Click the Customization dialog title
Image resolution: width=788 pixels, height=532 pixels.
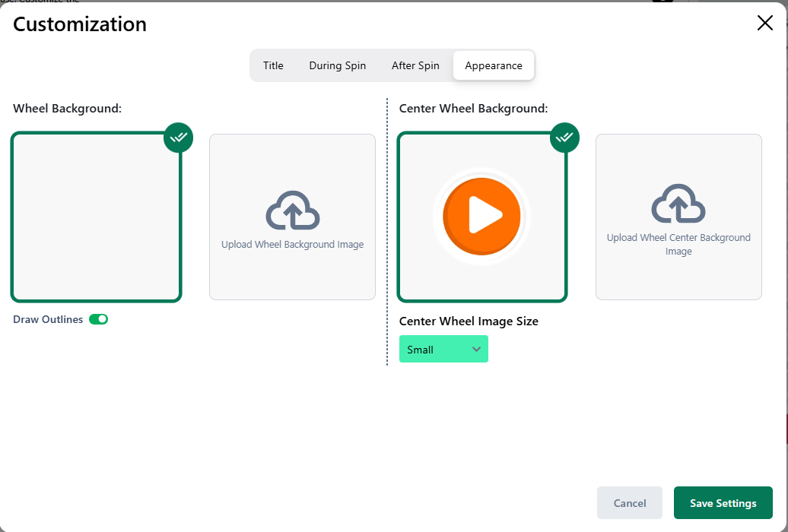coord(80,24)
